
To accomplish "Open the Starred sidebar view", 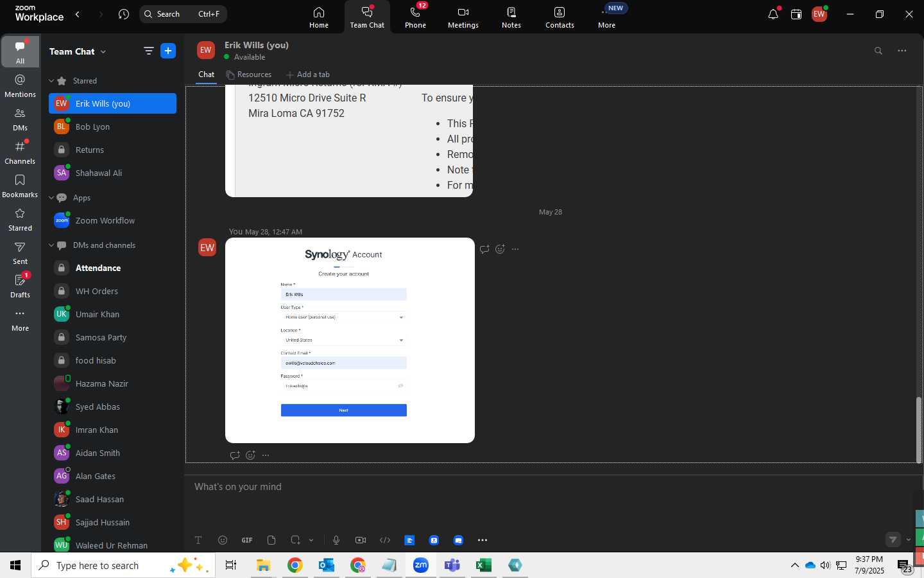I will click(20, 220).
